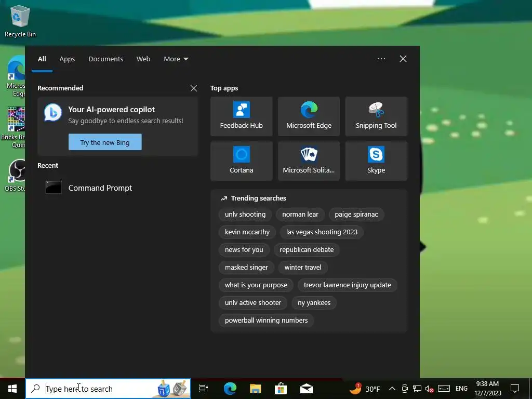Search trending republican debate
This screenshot has height=399, width=532.
307,250
